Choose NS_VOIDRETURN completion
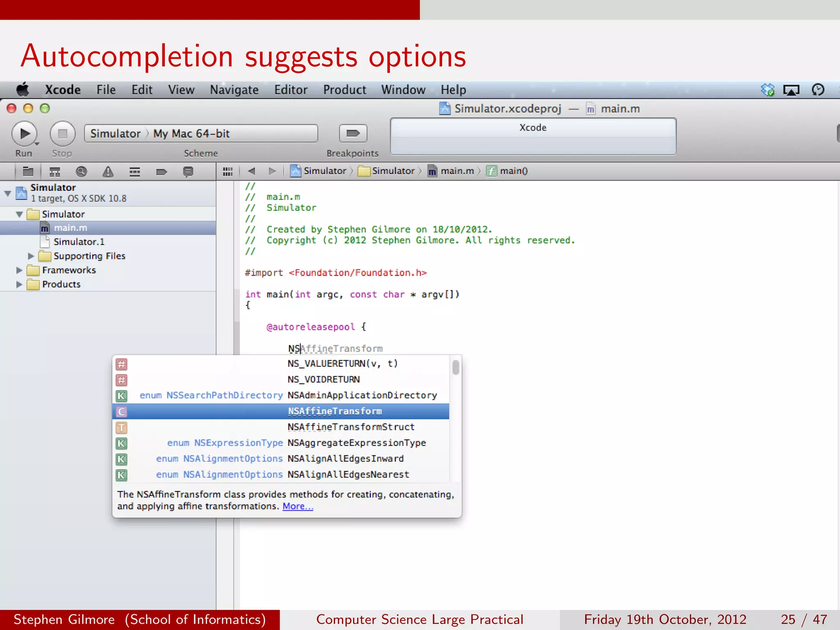840x630 pixels. (281, 379)
